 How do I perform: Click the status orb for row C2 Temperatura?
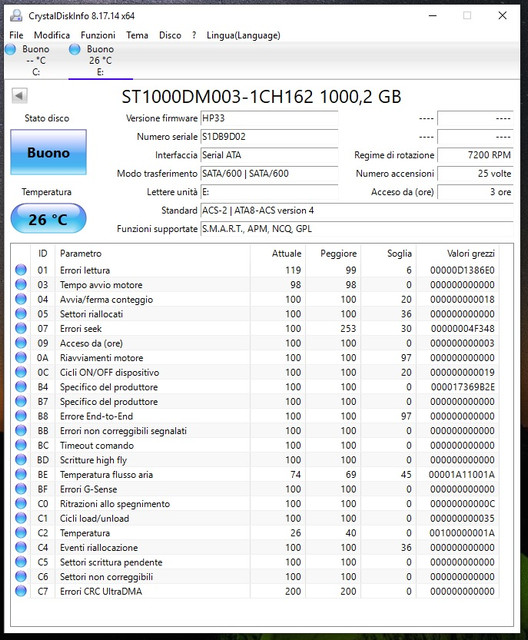[x=21, y=533]
